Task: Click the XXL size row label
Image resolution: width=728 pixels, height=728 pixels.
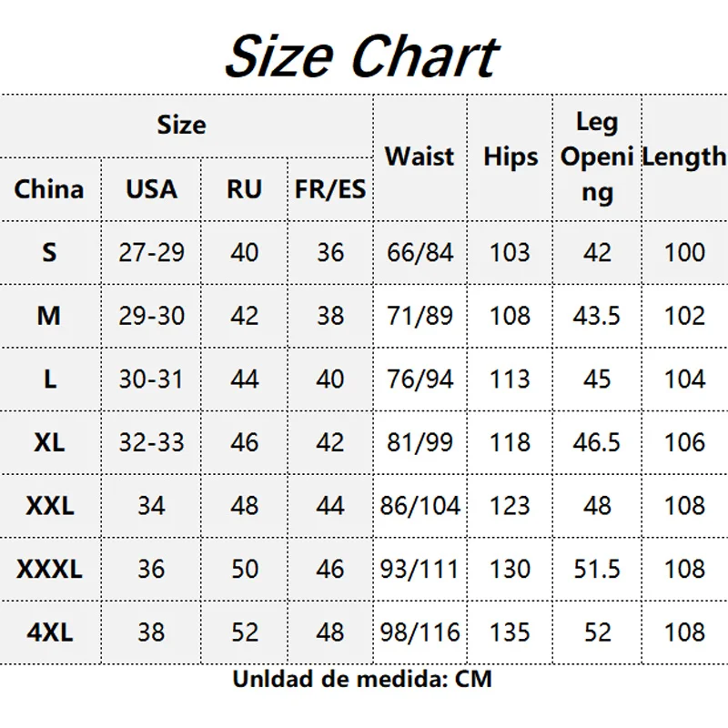Action: (49, 505)
